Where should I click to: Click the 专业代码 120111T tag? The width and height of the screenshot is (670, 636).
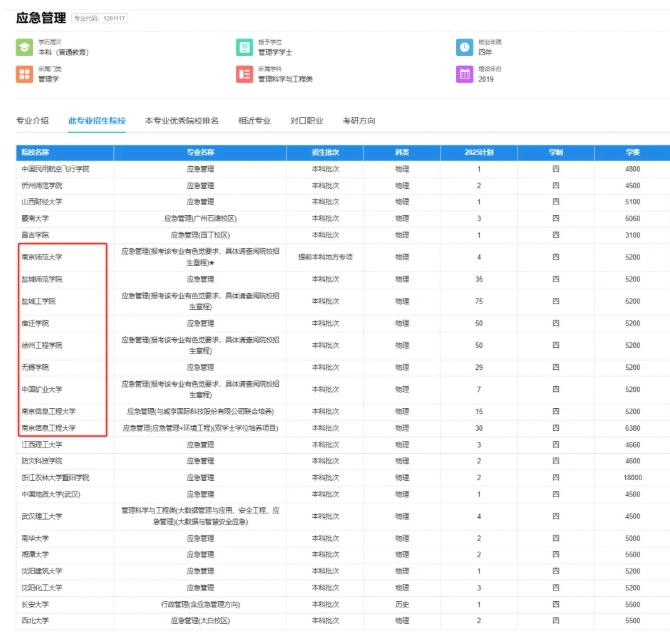[x=99, y=18]
